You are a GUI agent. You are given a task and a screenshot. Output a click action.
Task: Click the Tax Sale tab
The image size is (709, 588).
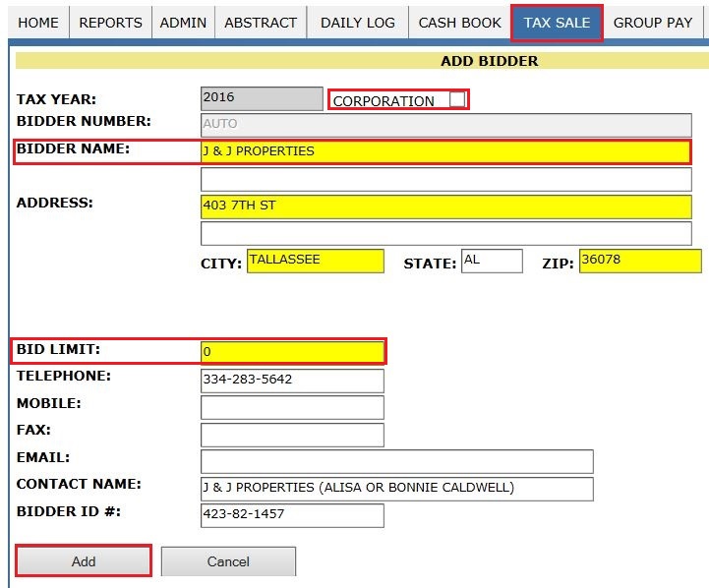point(557,22)
